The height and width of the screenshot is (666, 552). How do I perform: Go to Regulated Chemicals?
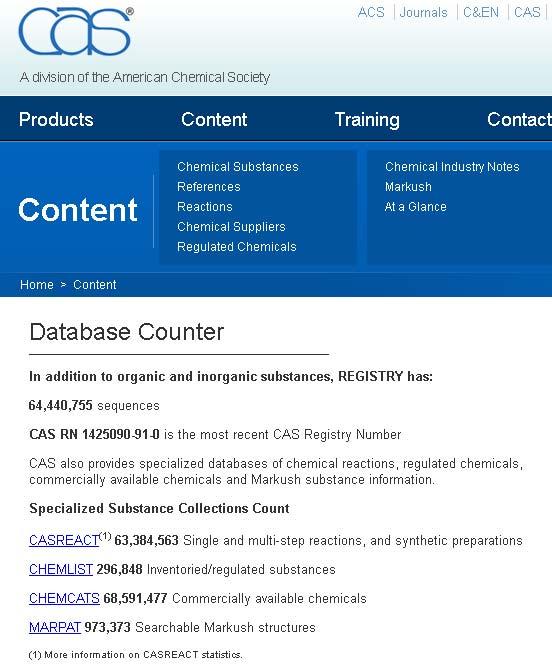[x=237, y=246]
